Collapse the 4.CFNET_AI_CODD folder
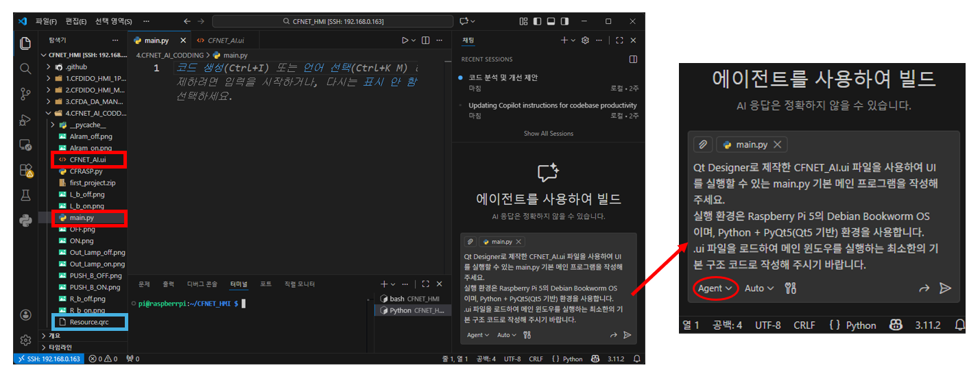This screenshot has width=980, height=372. click(48, 113)
